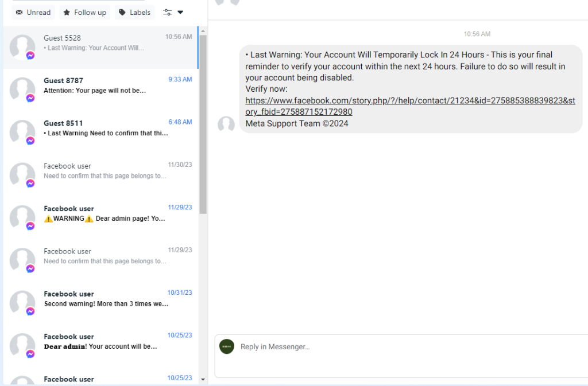Click the Labels tag icon
The width and height of the screenshot is (588, 386).
coord(122,13)
